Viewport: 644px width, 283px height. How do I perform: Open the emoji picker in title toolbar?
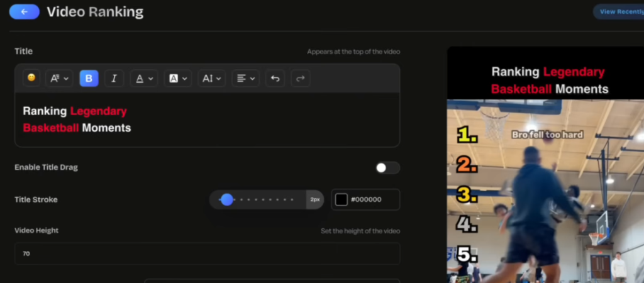point(31,78)
